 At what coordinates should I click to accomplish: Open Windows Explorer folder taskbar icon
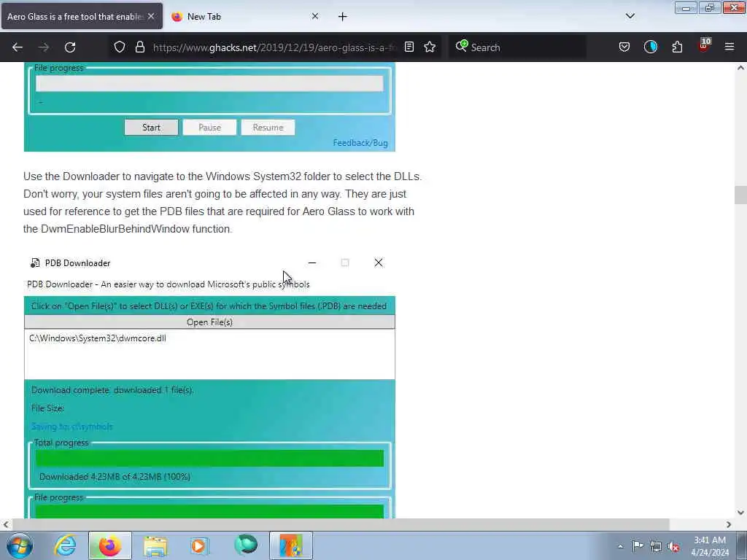155,545
